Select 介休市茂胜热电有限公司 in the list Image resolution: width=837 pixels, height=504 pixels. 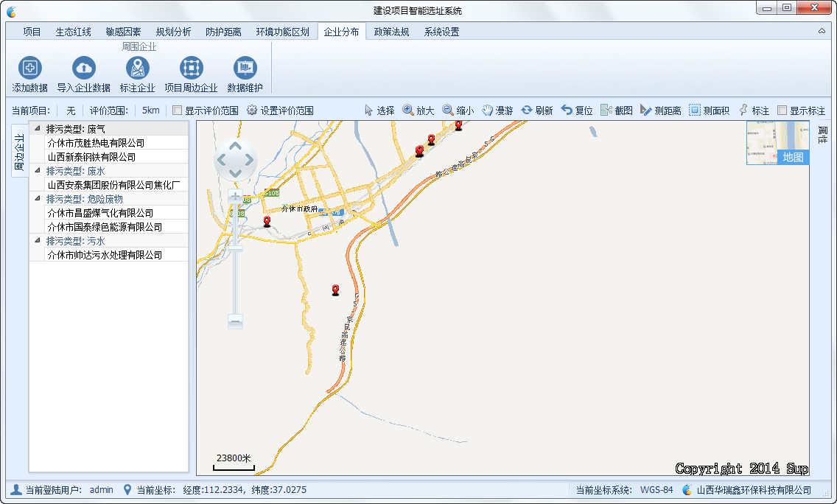click(96, 143)
